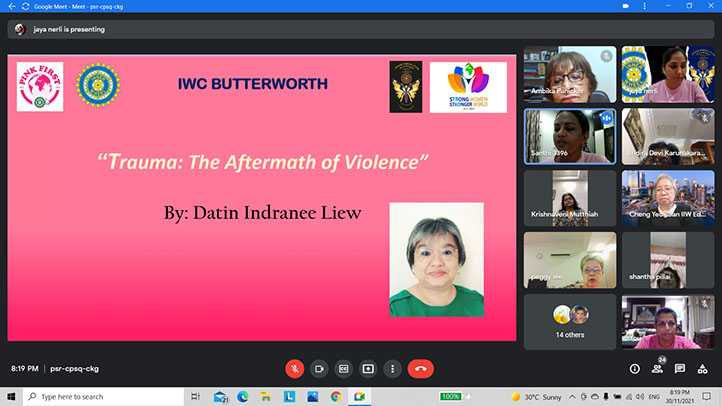This screenshot has width=722, height=406.
Task: Open the Windows Start menu
Action: 10,397
